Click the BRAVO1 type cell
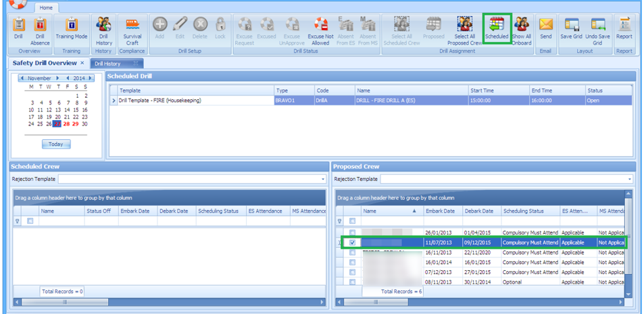The image size is (644, 314). point(294,101)
